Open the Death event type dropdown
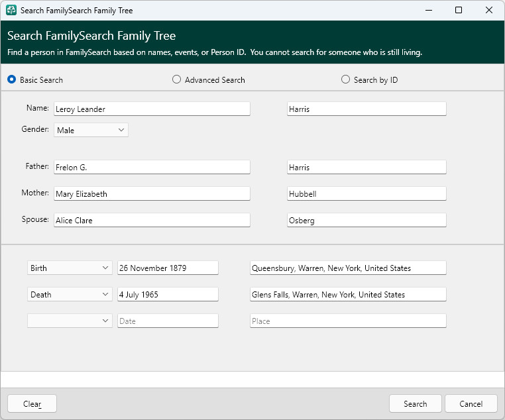This screenshot has width=505, height=420. tap(70, 294)
